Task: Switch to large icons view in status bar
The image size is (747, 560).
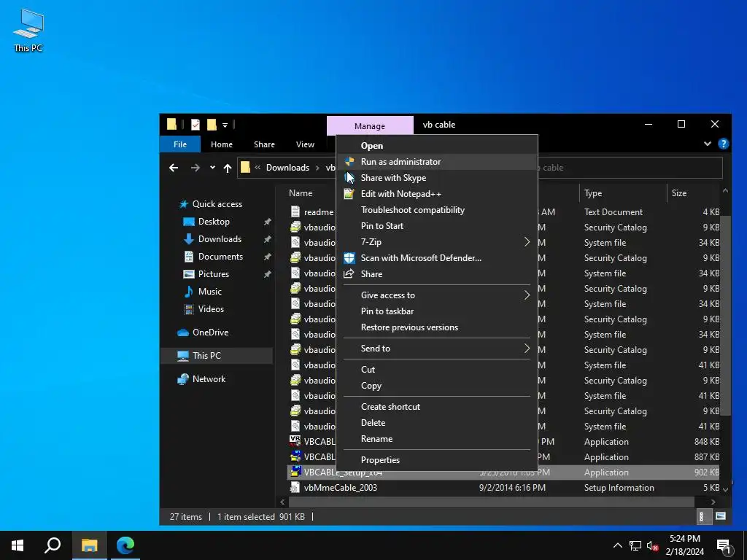Action: 721,517
